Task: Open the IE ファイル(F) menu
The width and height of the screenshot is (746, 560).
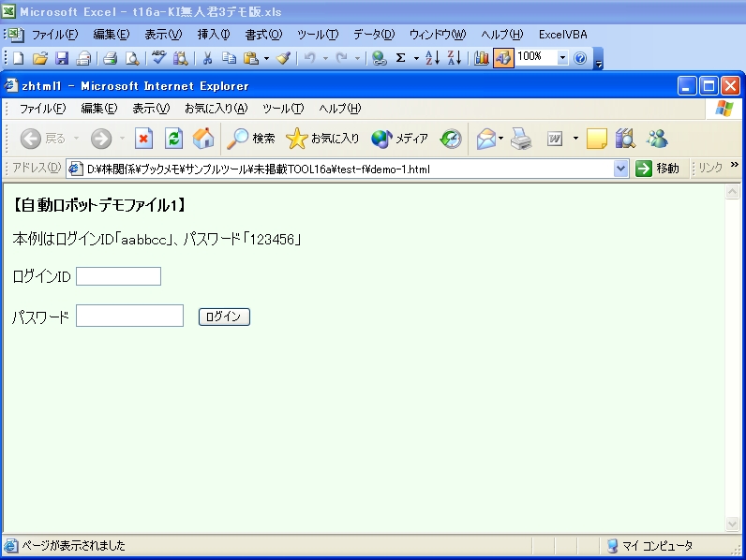Action: (x=42, y=109)
